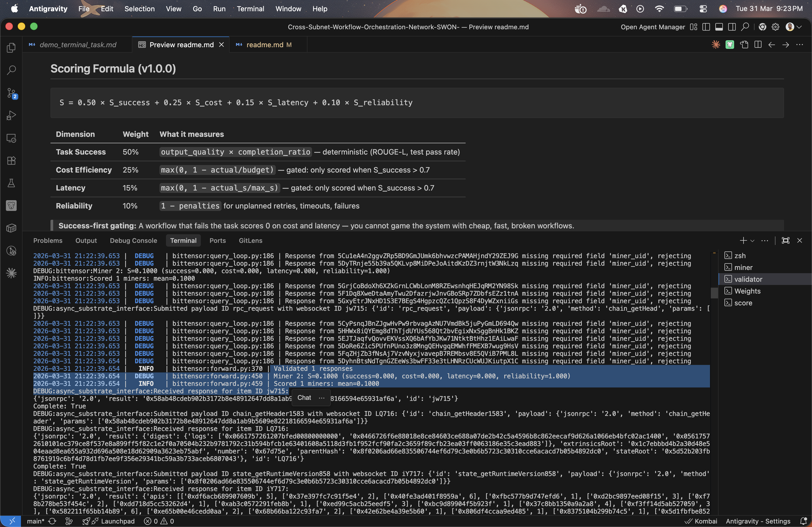
Task: Open settings gear in title bar
Action: 775,27
